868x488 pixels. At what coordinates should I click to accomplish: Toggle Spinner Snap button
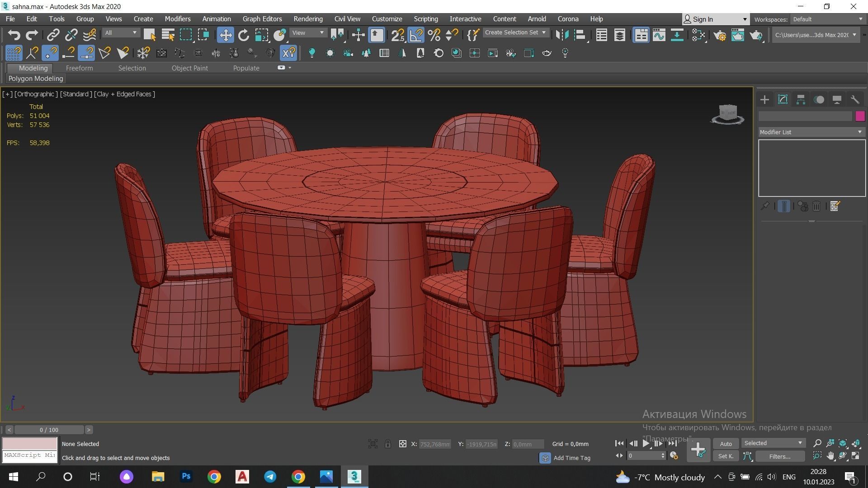tap(452, 35)
